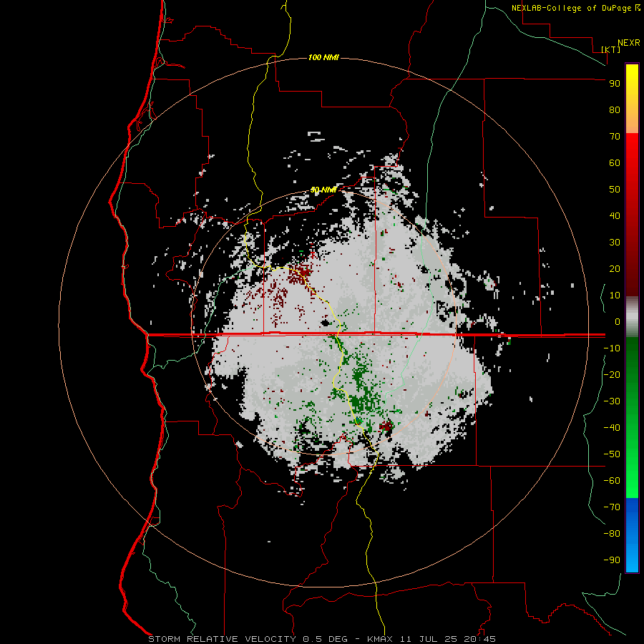Click the NEXLAB-College of DuPage credit text
The width and height of the screenshot is (644, 644).
[571, 8]
